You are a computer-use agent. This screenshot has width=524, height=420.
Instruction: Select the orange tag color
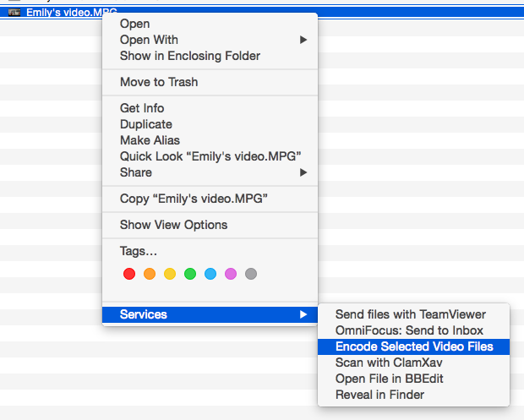(x=150, y=274)
